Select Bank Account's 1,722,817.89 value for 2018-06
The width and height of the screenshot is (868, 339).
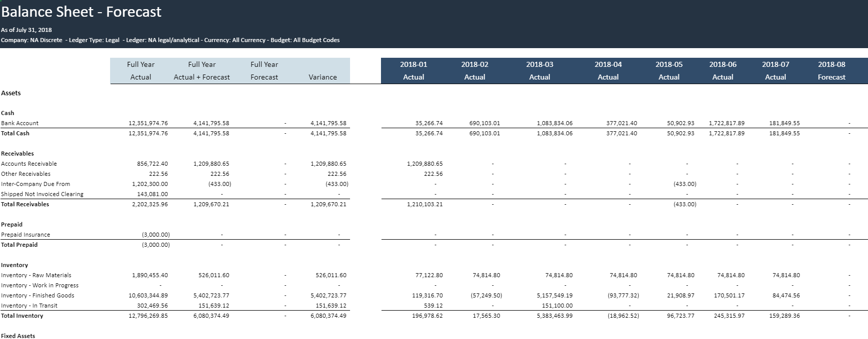pyautogui.click(x=726, y=123)
